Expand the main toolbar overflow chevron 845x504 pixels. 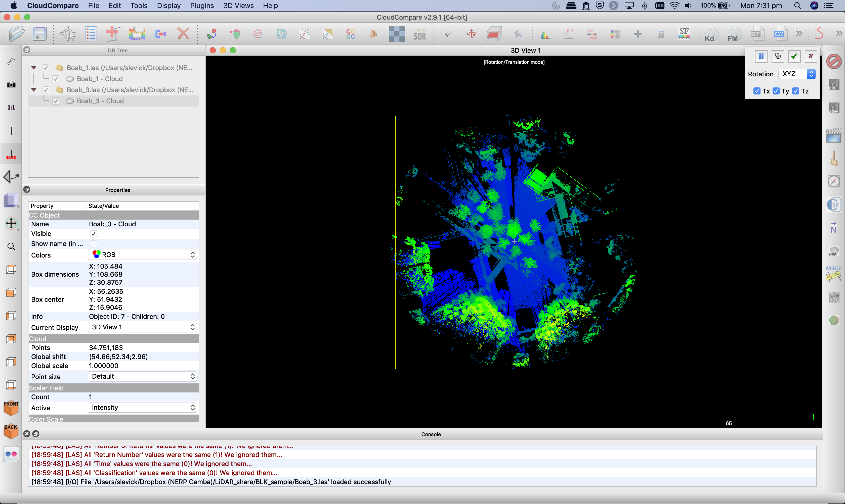click(x=799, y=33)
